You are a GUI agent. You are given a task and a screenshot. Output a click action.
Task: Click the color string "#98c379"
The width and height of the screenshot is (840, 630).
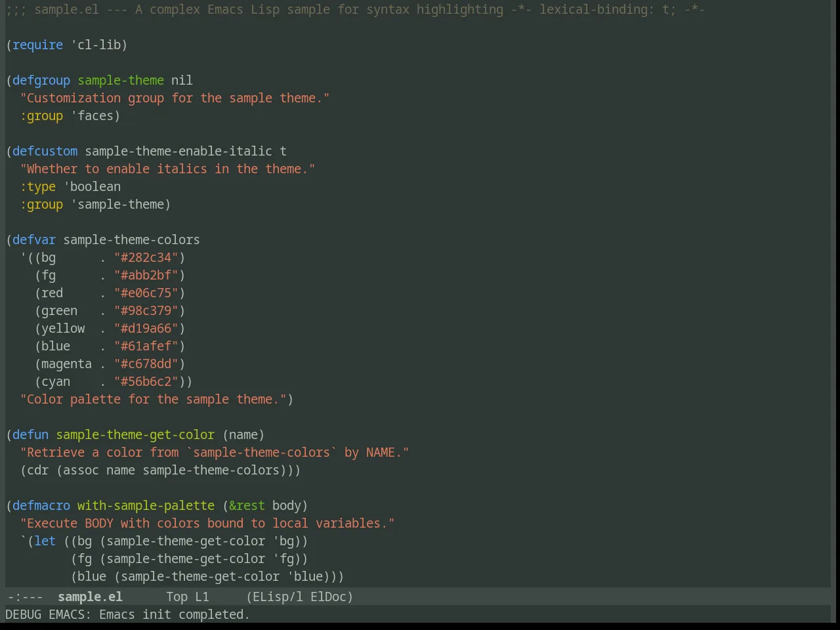click(146, 310)
